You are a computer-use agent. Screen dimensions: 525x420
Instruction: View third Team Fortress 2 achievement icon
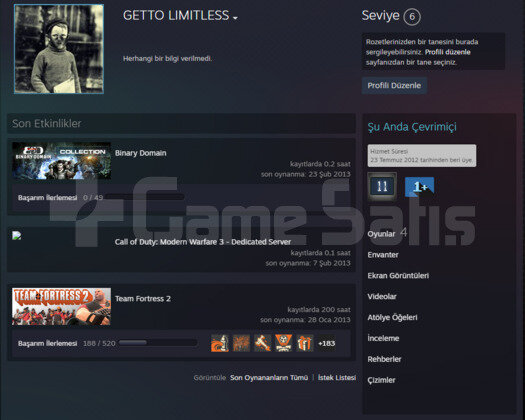pos(262,343)
